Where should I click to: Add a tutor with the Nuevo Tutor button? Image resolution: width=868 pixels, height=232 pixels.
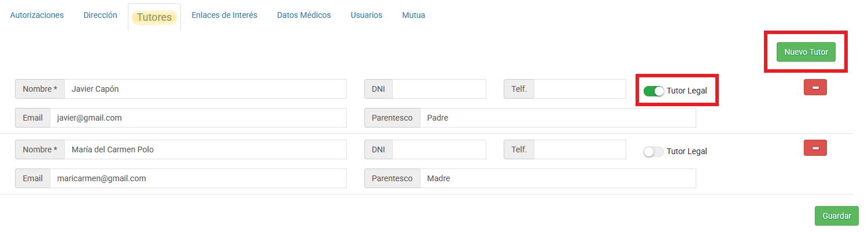coord(806,52)
